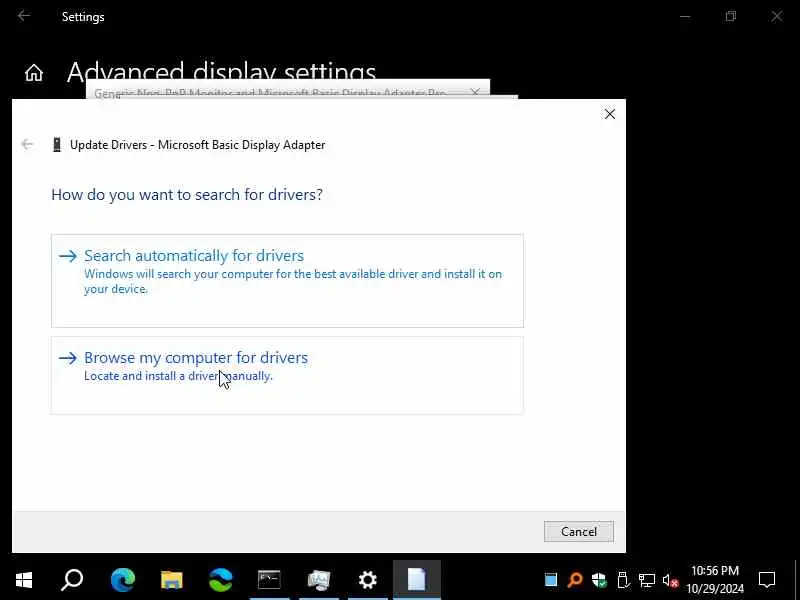
Task: Cancel the Update Drivers wizard
Action: [579, 532]
